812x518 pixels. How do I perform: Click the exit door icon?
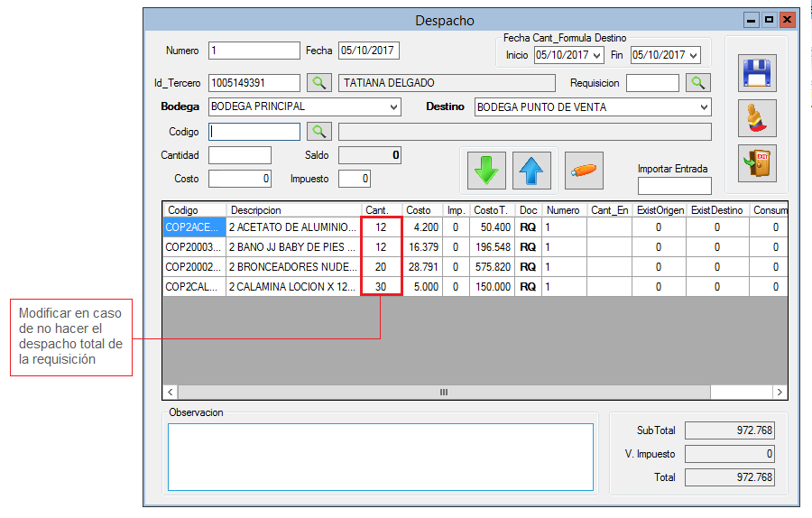point(758,163)
